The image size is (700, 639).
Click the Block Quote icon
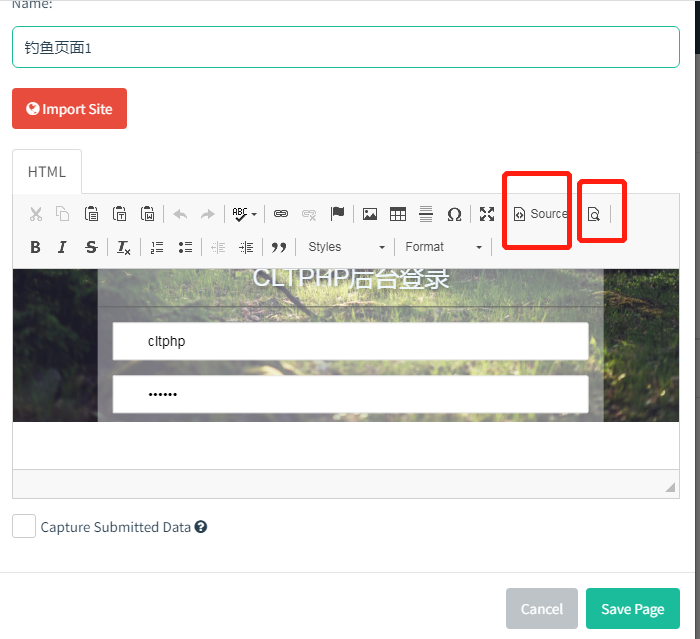pos(279,247)
